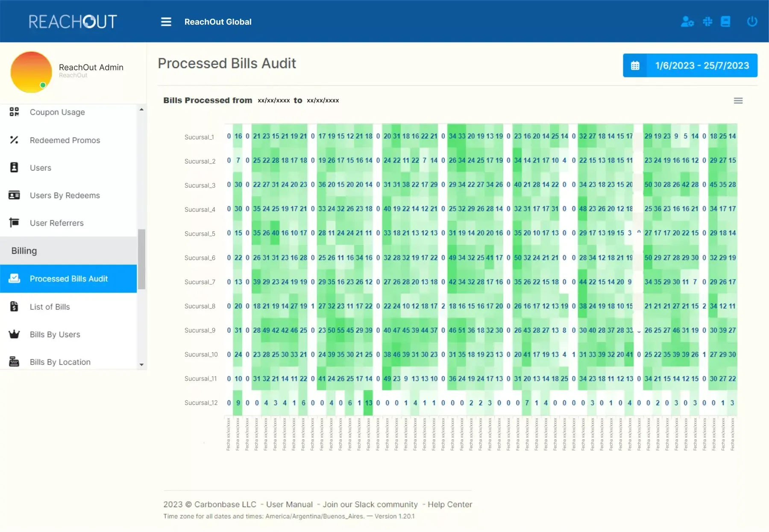The height and width of the screenshot is (532, 769).
Task: Click the Sucursal_9 row label
Action: 200,330
